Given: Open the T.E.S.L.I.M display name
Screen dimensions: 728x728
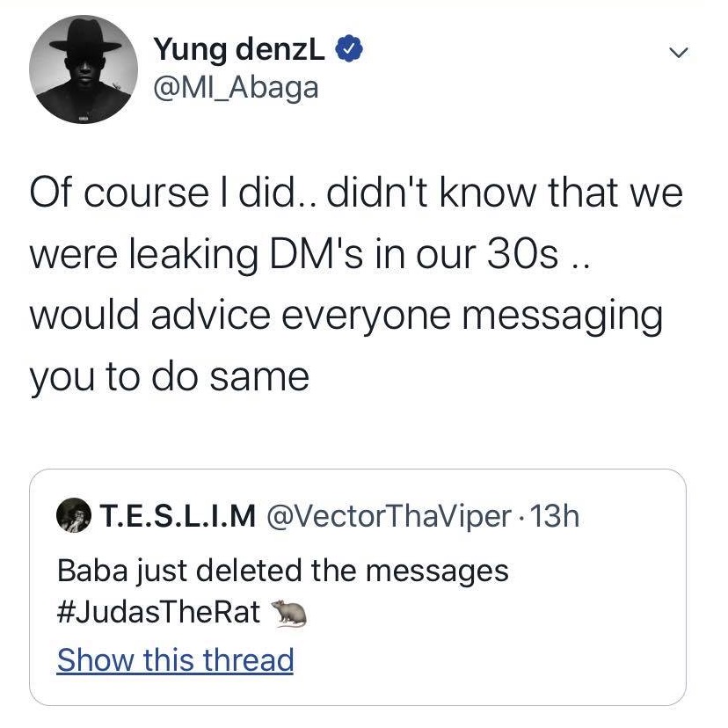Looking at the screenshot, I should [175, 516].
